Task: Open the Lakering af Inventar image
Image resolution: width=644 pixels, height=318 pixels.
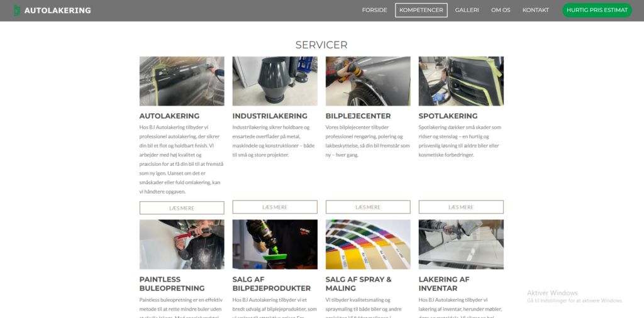Action: click(x=461, y=244)
